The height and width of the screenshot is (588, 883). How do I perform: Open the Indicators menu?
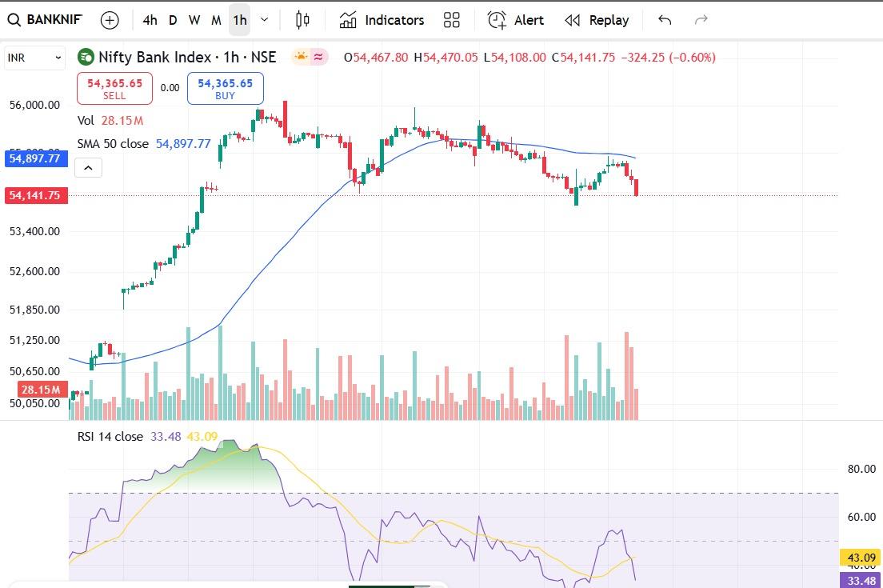tap(382, 20)
